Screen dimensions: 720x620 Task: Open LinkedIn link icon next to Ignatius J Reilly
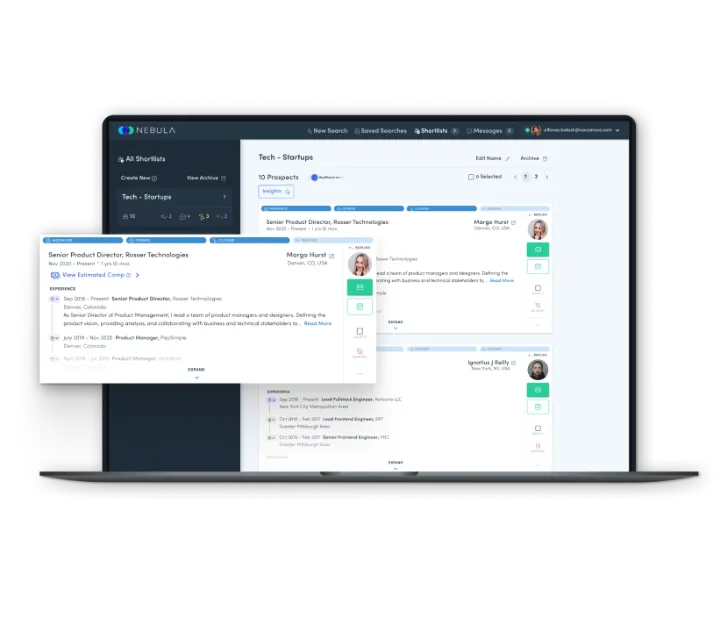click(513, 361)
